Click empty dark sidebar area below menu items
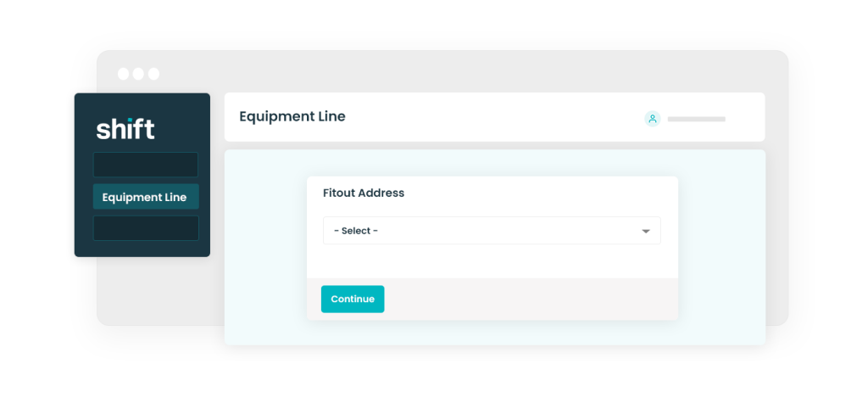The height and width of the screenshot is (409, 868). [x=142, y=249]
